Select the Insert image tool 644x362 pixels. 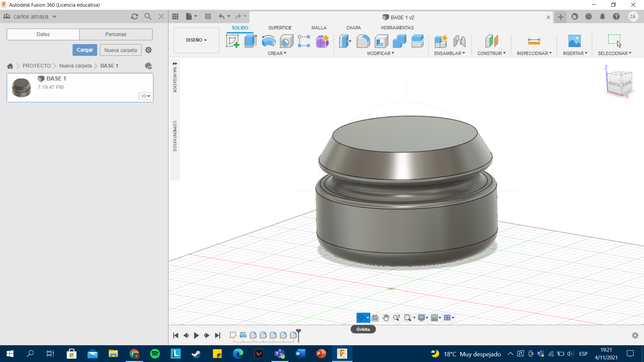tap(575, 41)
